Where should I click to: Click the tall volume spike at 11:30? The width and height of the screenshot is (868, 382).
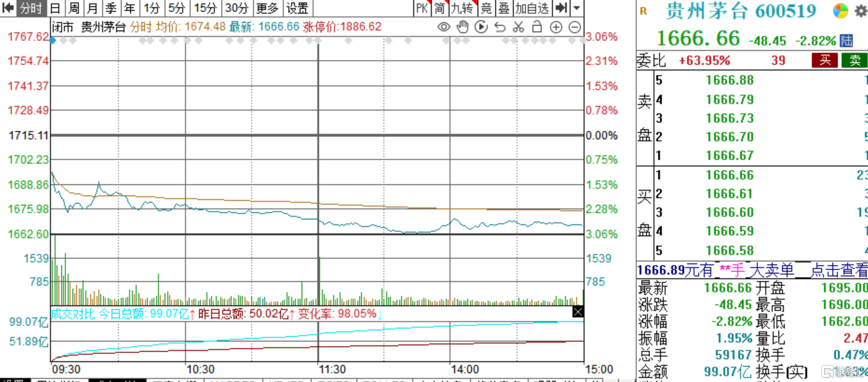[x=319, y=281]
